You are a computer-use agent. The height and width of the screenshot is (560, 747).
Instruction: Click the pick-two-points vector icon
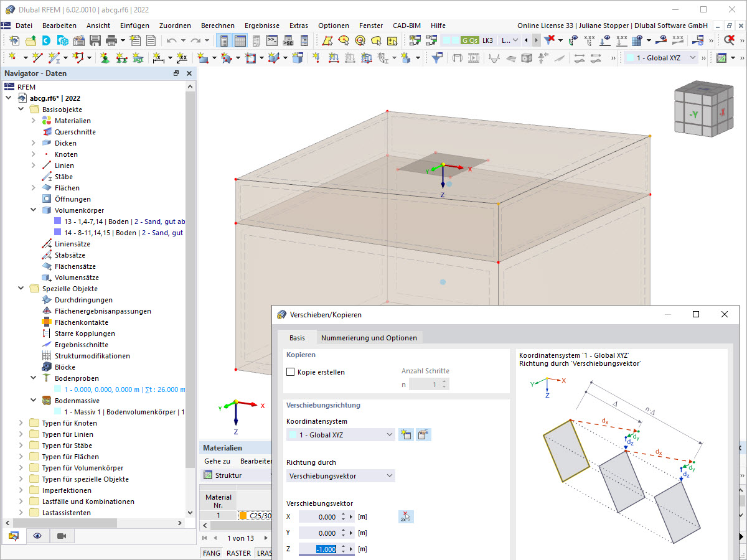[x=406, y=516]
